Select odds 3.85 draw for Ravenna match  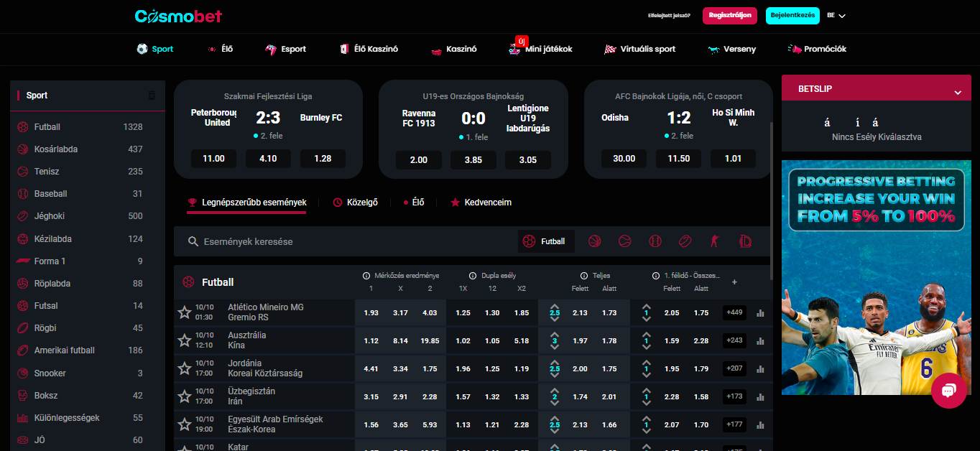[473, 160]
